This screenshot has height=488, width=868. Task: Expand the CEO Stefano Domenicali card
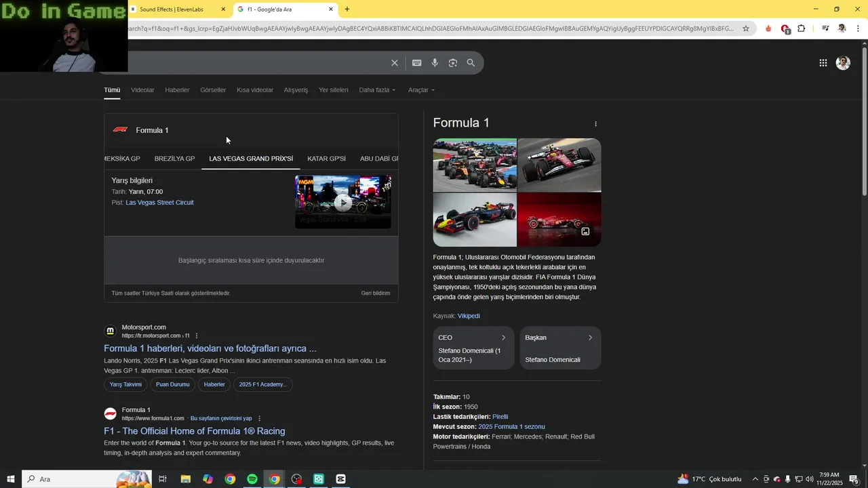click(473, 348)
